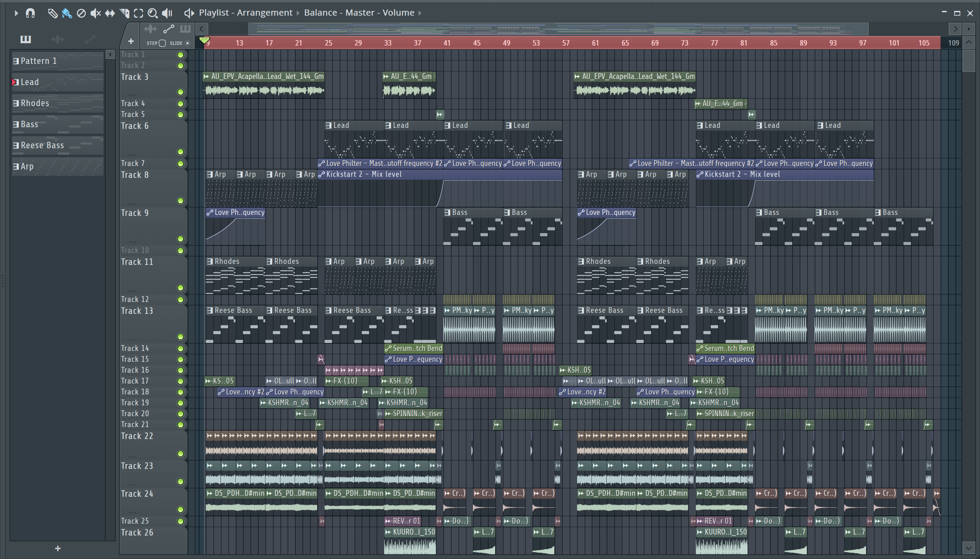The width and height of the screenshot is (980, 559).
Task: Toggle Track 11 mute LED
Action: click(180, 288)
